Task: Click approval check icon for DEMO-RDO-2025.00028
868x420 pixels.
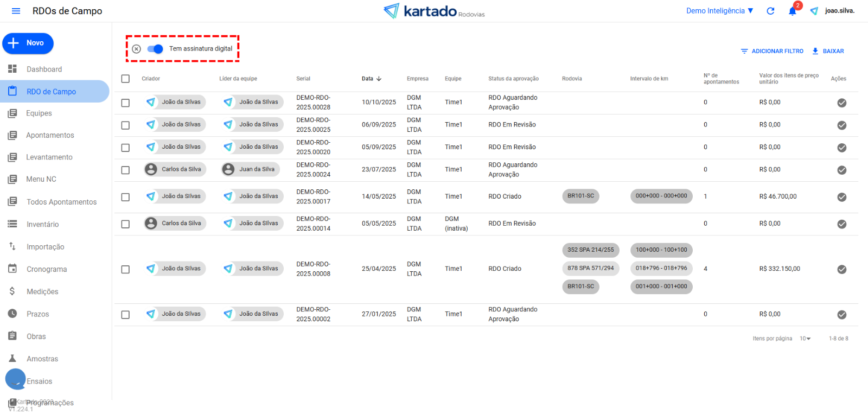Action: [841, 103]
